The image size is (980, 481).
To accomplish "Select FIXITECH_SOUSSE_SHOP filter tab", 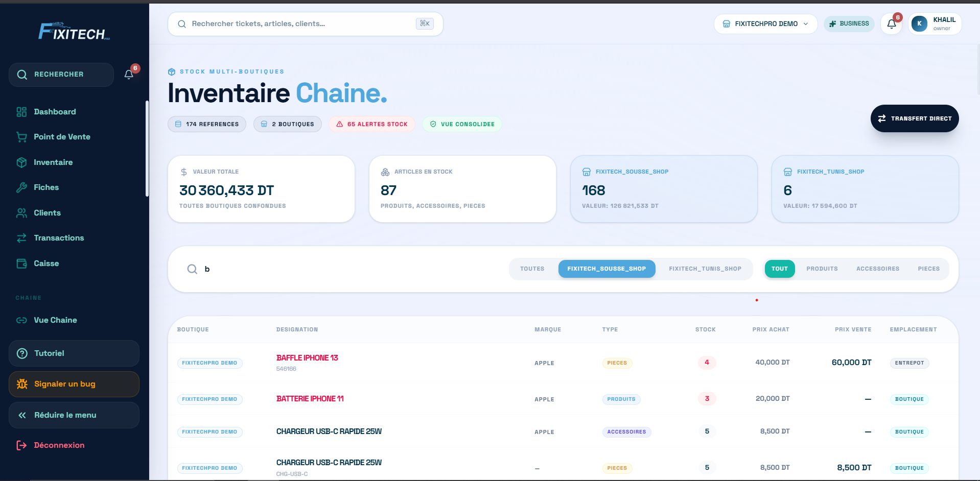I will [x=606, y=269].
